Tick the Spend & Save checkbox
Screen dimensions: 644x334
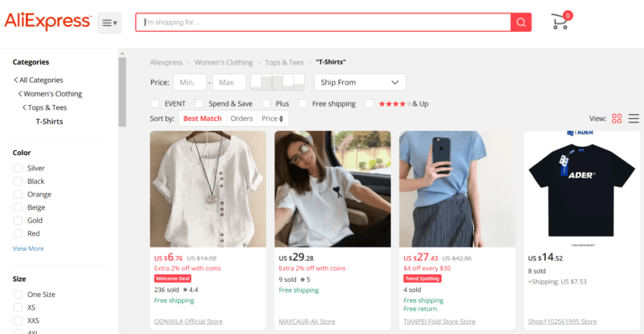pyautogui.click(x=200, y=103)
